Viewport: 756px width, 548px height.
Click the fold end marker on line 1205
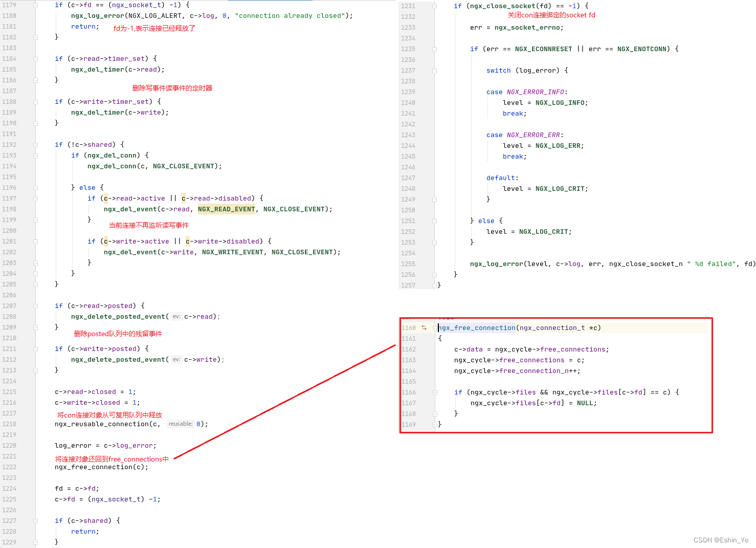pos(35,284)
